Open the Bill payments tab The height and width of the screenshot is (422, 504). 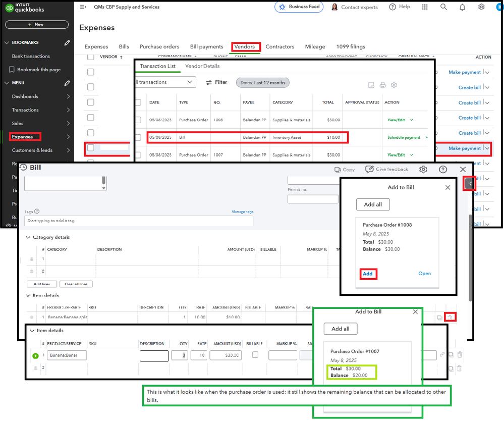(206, 46)
